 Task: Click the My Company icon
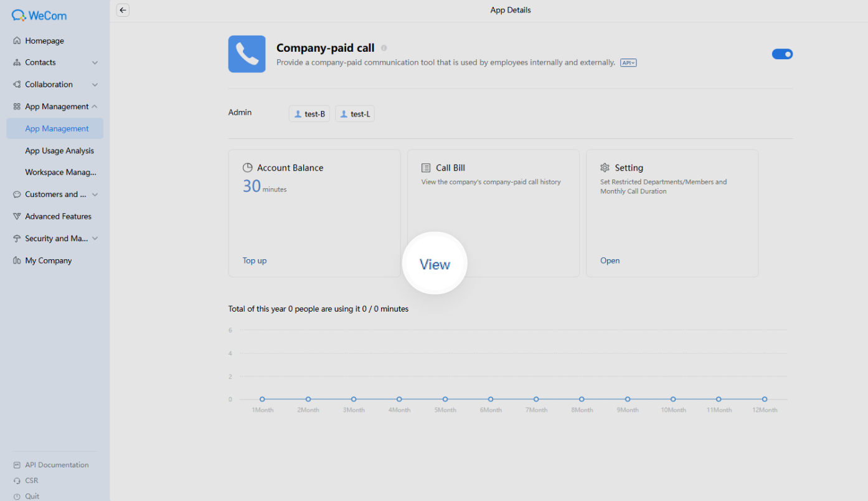click(17, 260)
